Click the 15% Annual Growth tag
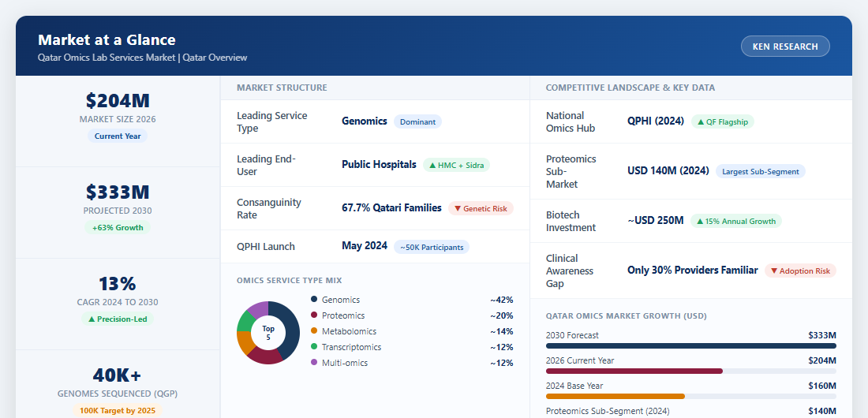Viewport: 868px width, 418px height. click(735, 221)
